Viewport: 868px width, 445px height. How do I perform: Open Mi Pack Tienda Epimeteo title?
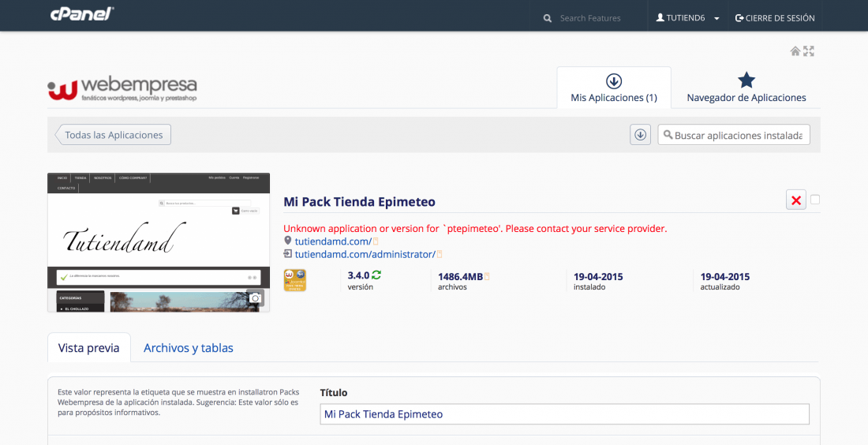[x=359, y=201]
